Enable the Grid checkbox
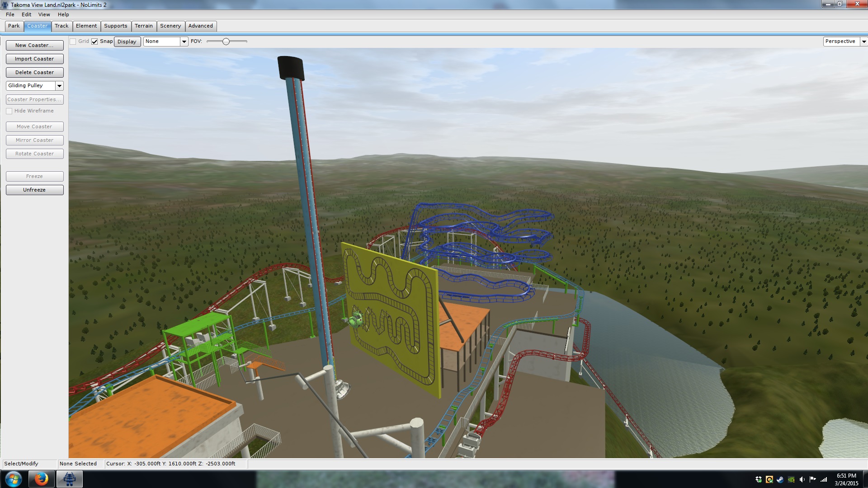This screenshot has width=868, height=488. click(x=73, y=42)
